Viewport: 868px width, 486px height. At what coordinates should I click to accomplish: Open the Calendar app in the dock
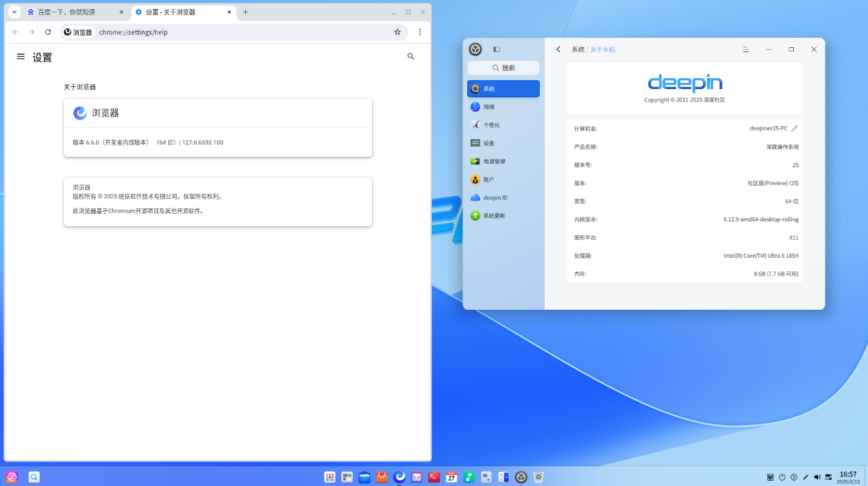(x=451, y=477)
